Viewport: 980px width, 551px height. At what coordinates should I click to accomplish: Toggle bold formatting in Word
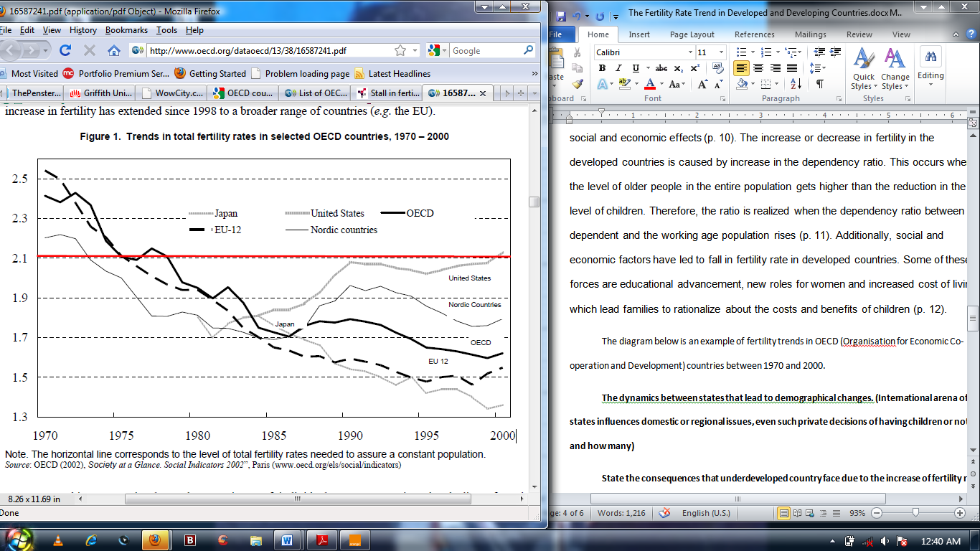pos(603,68)
